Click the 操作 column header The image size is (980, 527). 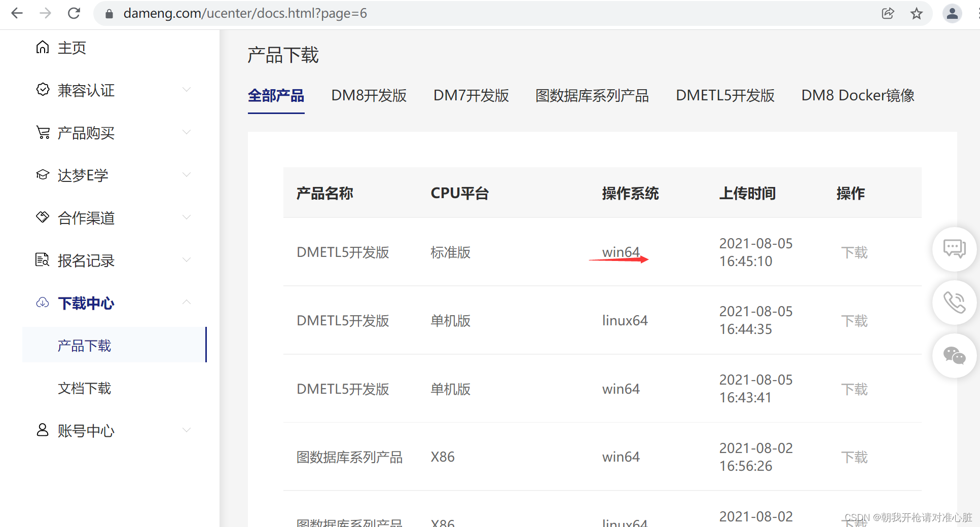point(850,193)
